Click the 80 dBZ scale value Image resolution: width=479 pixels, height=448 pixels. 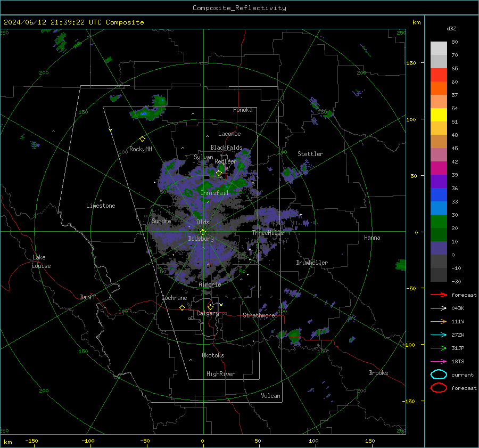pos(455,42)
